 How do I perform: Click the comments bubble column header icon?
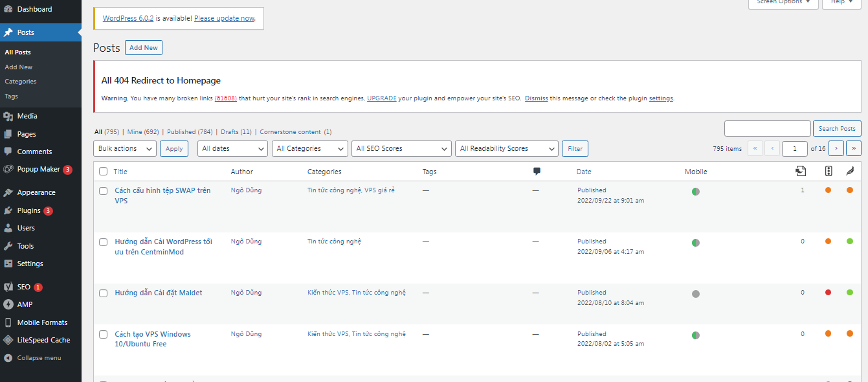pos(536,172)
